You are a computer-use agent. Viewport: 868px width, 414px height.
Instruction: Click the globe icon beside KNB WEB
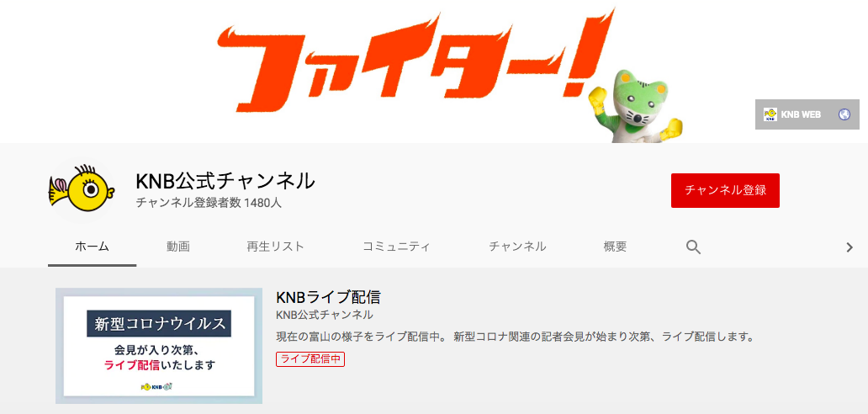pyautogui.click(x=844, y=114)
